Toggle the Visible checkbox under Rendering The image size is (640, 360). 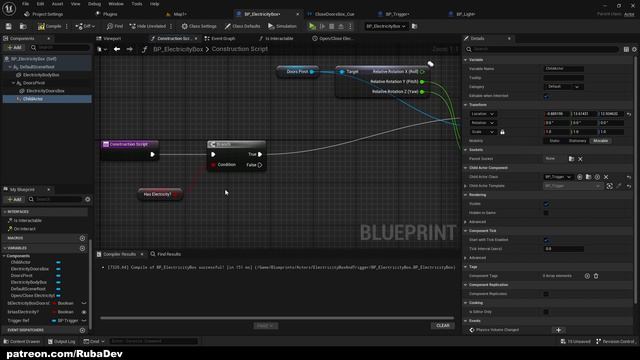point(546,204)
